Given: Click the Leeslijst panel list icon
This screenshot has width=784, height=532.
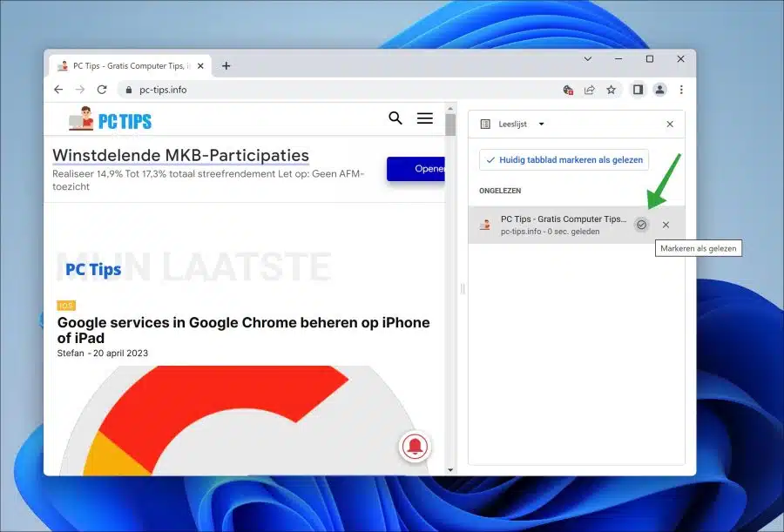Looking at the screenshot, I should pyautogui.click(x=485, y=124).
